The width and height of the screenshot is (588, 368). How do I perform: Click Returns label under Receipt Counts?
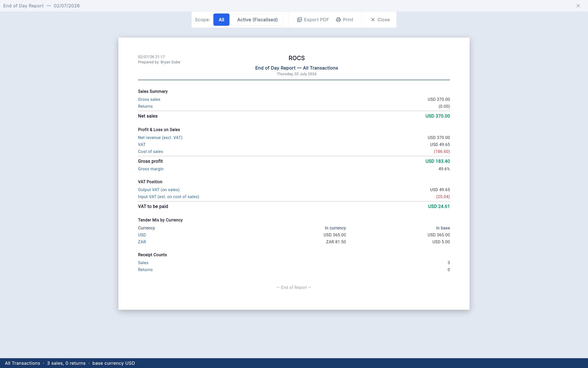(145, 270)
